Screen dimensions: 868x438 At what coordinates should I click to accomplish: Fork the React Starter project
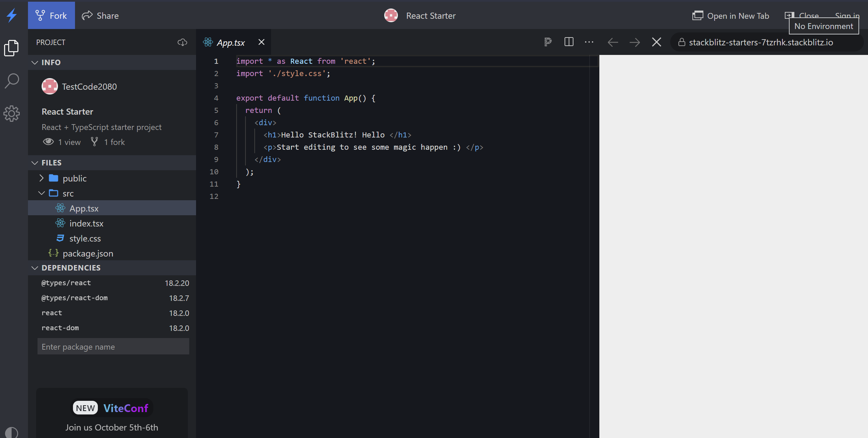pyautogui.click(x=51, y=15)
